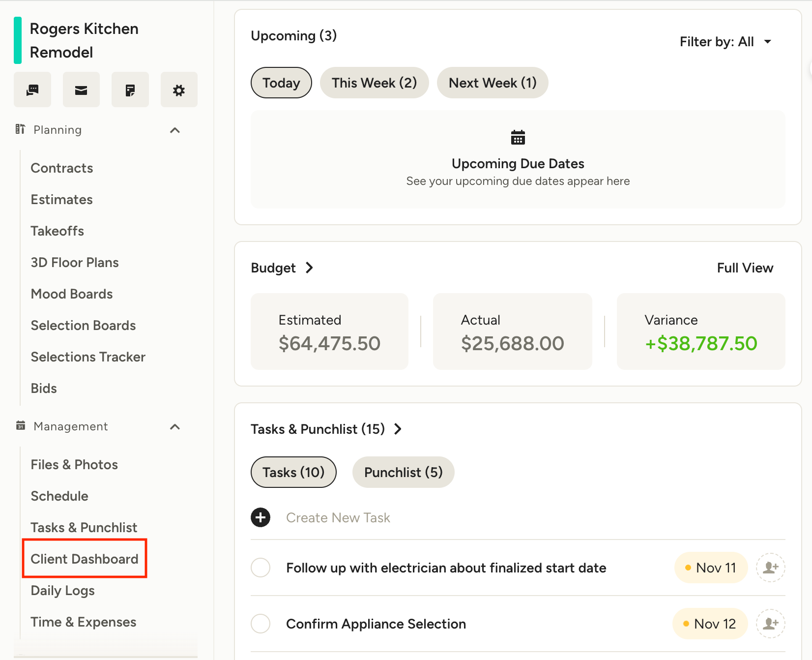
Task: Open the chat messages icon
Action: point(32,90)
